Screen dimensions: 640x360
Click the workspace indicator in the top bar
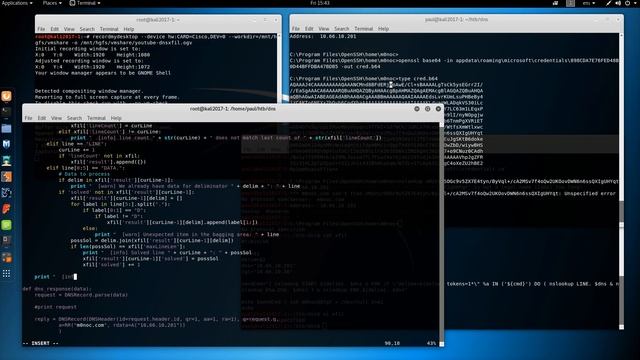point(571,3)
